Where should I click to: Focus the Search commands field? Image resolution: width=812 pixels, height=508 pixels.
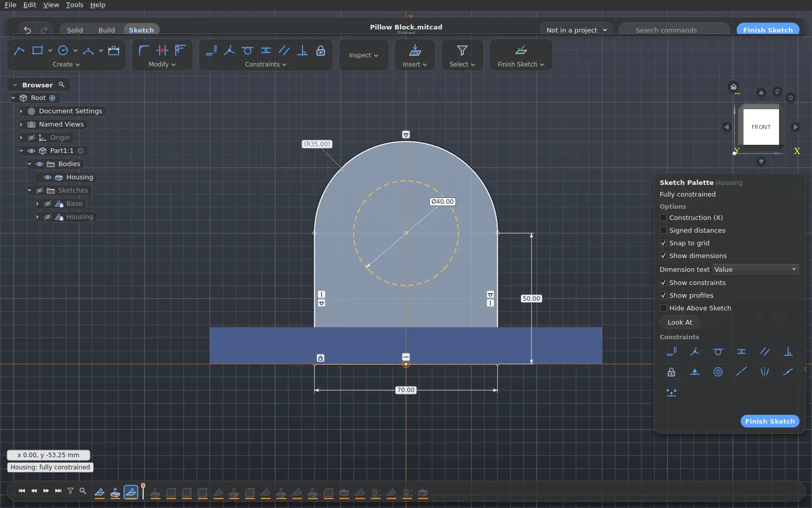click(674, 30)
